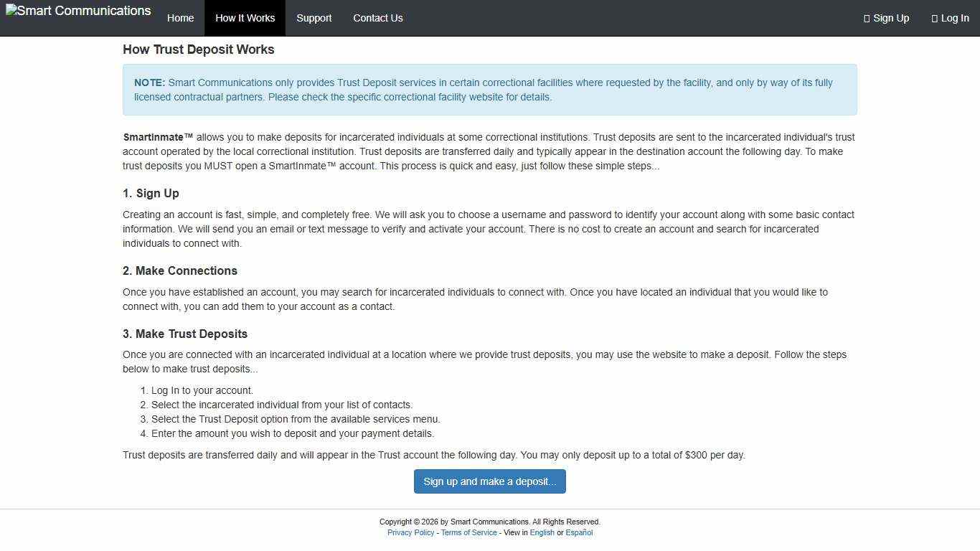Viewport: 980px width, 551px height.
Task: Click the 'Select the Trust Deposit option' step
Action: pos(295,420)
